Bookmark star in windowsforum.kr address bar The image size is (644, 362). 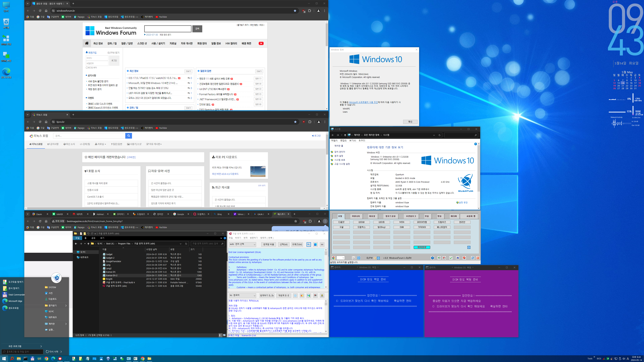pos(295,11)
